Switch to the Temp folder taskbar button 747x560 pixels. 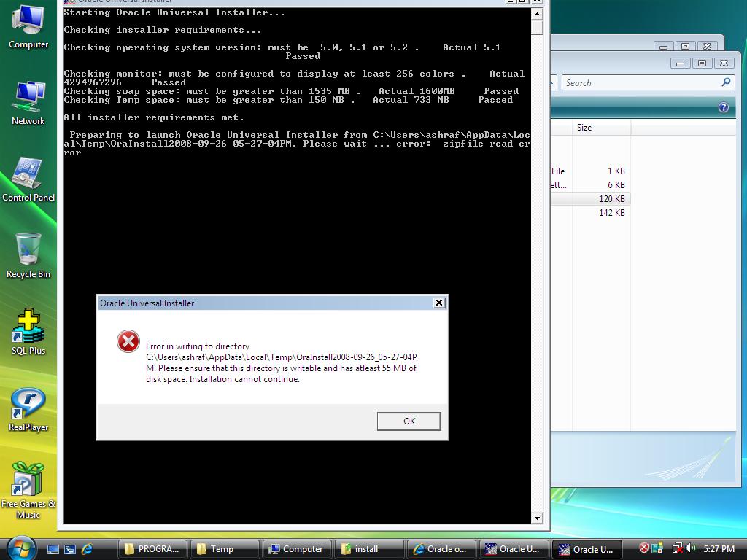(x=224, y=549)
